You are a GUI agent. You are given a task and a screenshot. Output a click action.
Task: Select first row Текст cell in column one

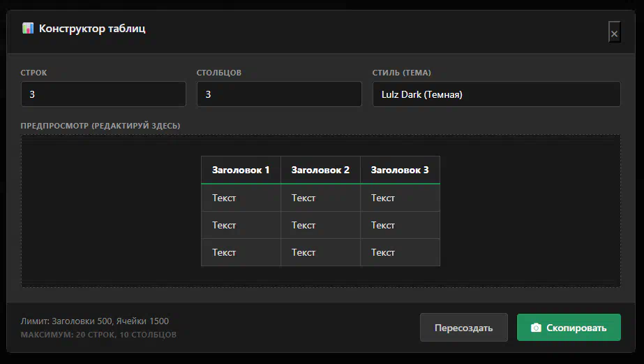click(x=241, y=198)
